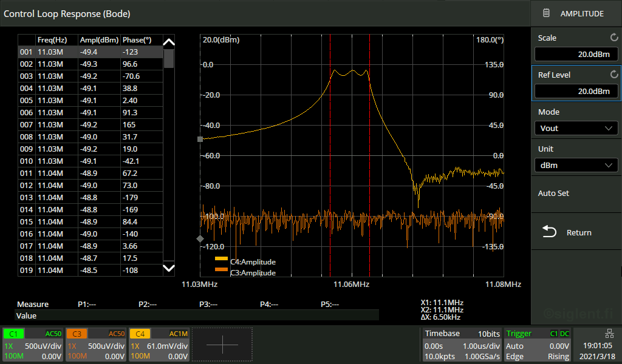Click the P1 measurement slot
Screen dimensions: 622x364
(x=87, y=305)
